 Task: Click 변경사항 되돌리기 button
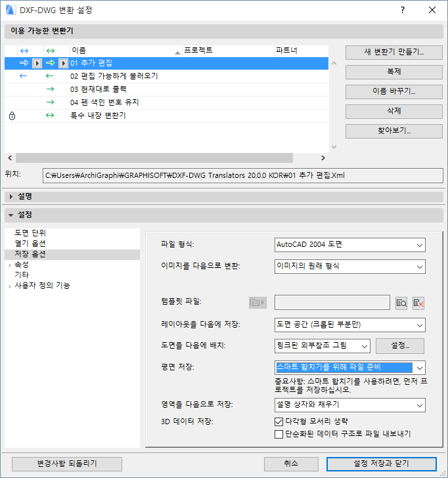pyautogui.click(x=67, y=464)
